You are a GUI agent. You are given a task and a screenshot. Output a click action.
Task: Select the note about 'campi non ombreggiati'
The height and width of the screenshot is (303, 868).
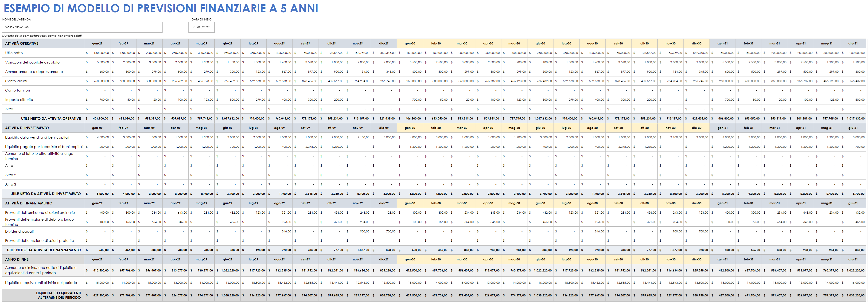point(42,36)
